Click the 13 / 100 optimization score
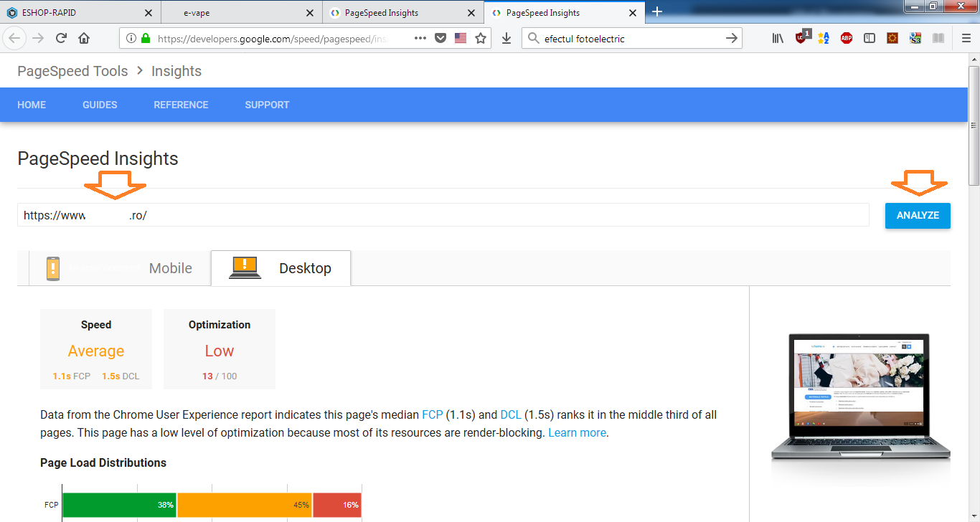980x522 pixels. click(220, 376)
